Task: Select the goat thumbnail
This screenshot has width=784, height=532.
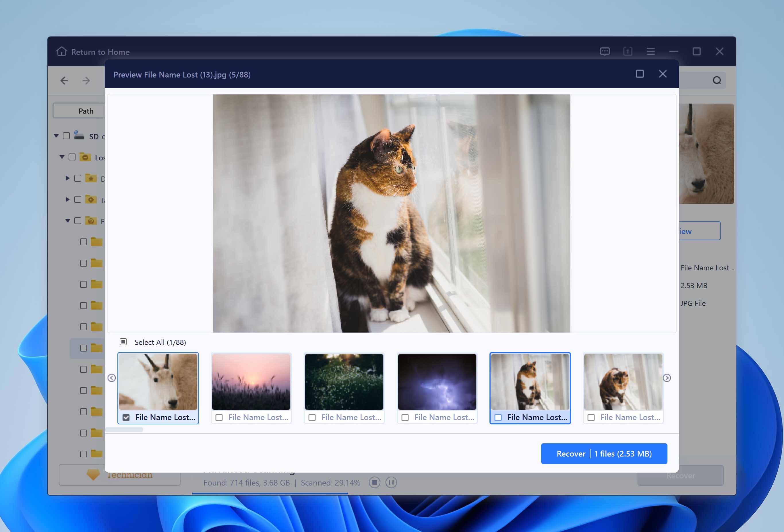Action: [x=158, y=382]
